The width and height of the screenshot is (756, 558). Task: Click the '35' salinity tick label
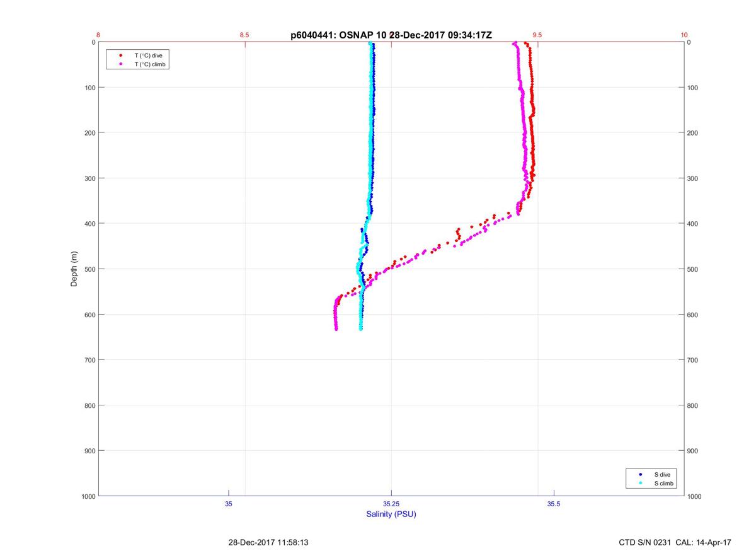[x=229, y=504]
